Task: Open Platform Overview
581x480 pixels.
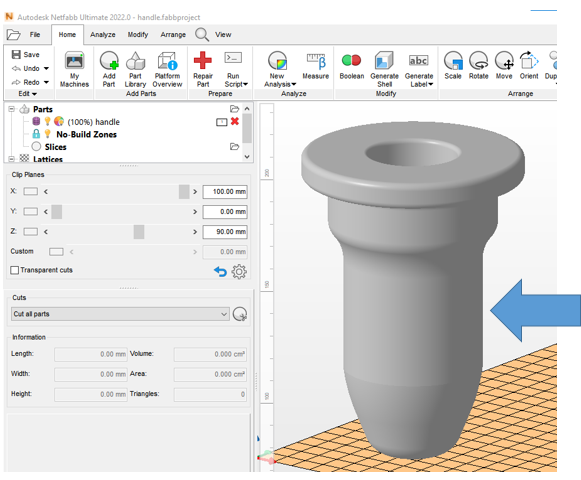Action: coord(167,69)
